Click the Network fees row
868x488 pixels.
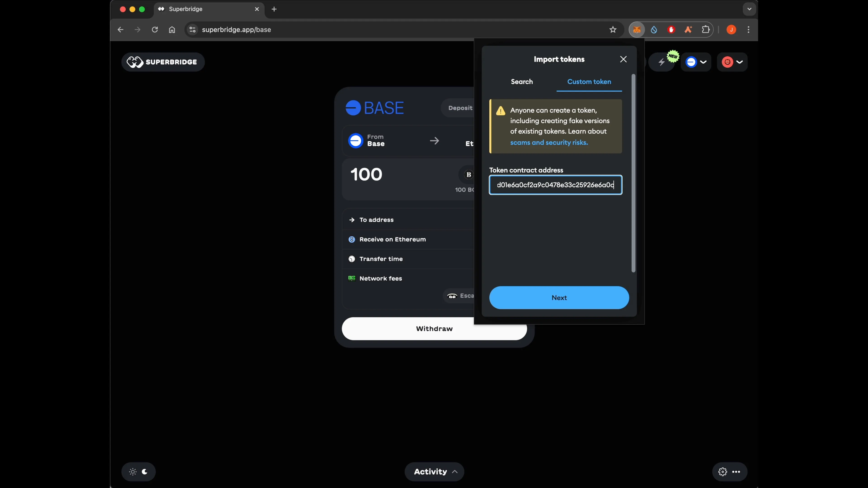pos(408,279)
